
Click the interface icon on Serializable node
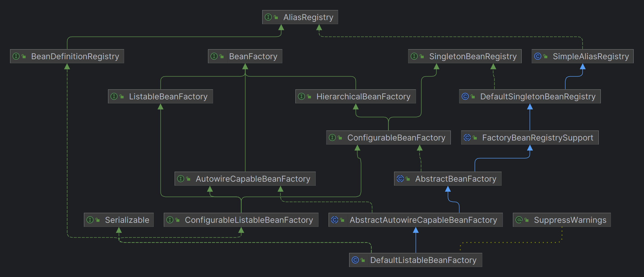[x=90, y=220]
